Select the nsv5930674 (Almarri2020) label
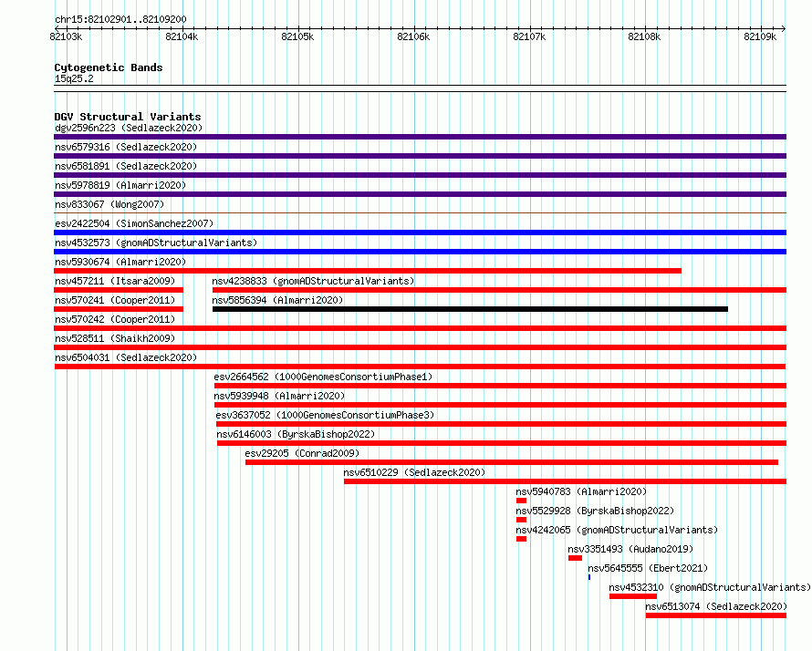This screenshot has width=812, height=651. click(x=120, y=262)
